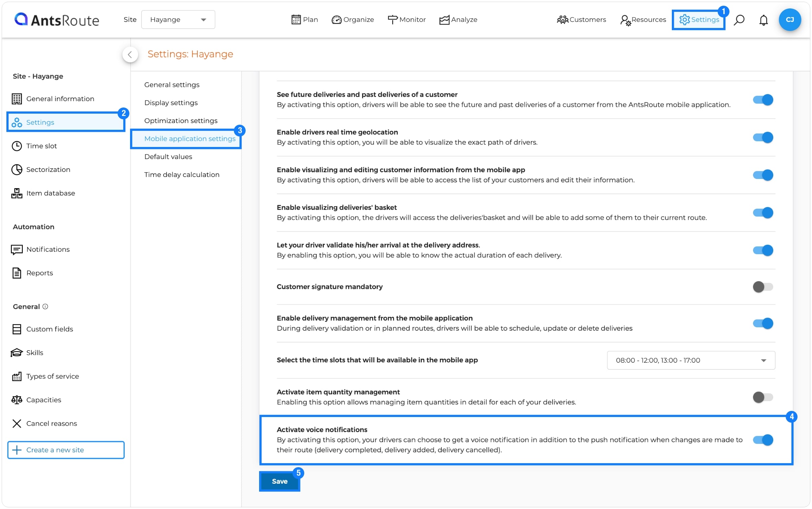The width and height of the screenshot is (812, 509).
Task: Open Optimization settings tab
Action: (x=181, y=121)
